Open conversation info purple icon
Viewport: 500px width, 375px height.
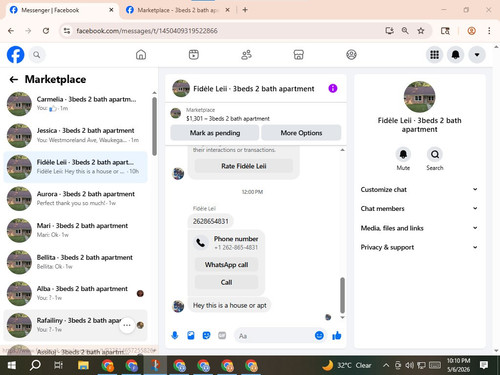pyautogui.click(x=333, y=88)
